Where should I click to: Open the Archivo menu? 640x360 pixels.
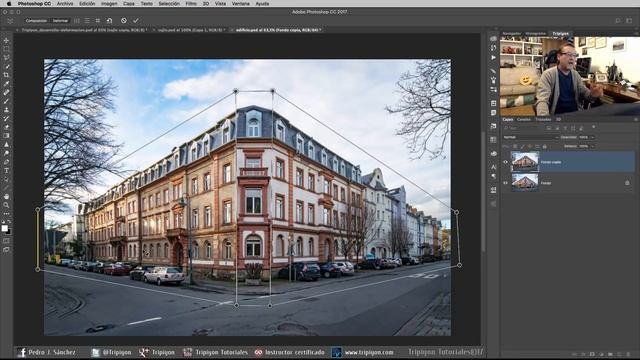[65, 3]
